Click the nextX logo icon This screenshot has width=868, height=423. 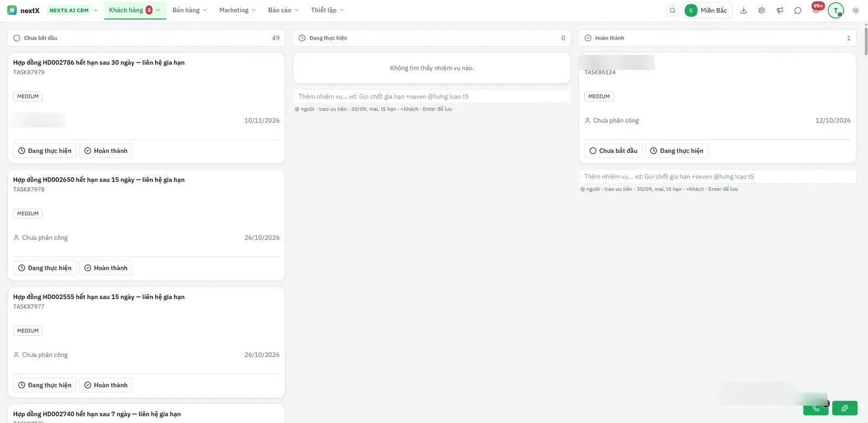click(12, 10)
